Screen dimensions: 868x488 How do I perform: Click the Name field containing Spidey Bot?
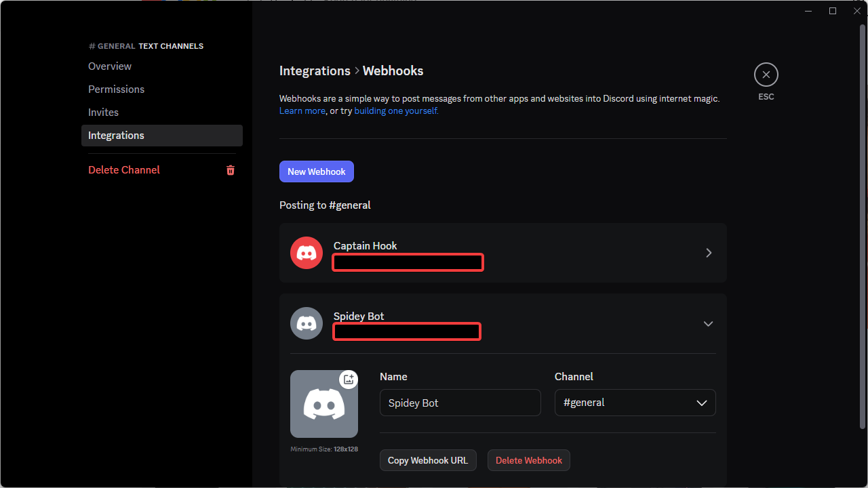pyautogui.click(x=460, y=403)
